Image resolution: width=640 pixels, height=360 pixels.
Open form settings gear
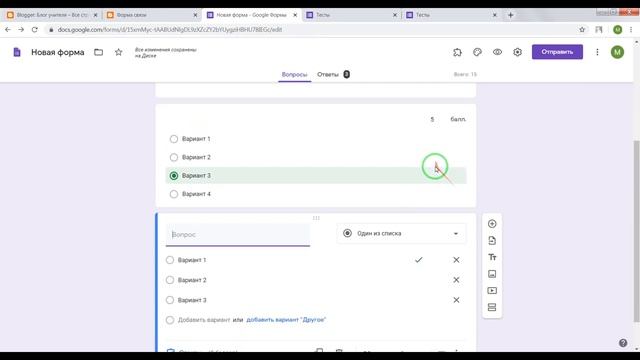coord(517,52)
